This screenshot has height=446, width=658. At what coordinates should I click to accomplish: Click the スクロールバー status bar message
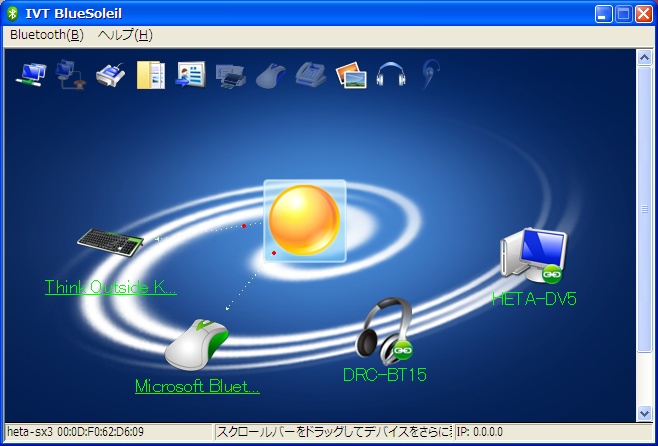coord(334,432)
